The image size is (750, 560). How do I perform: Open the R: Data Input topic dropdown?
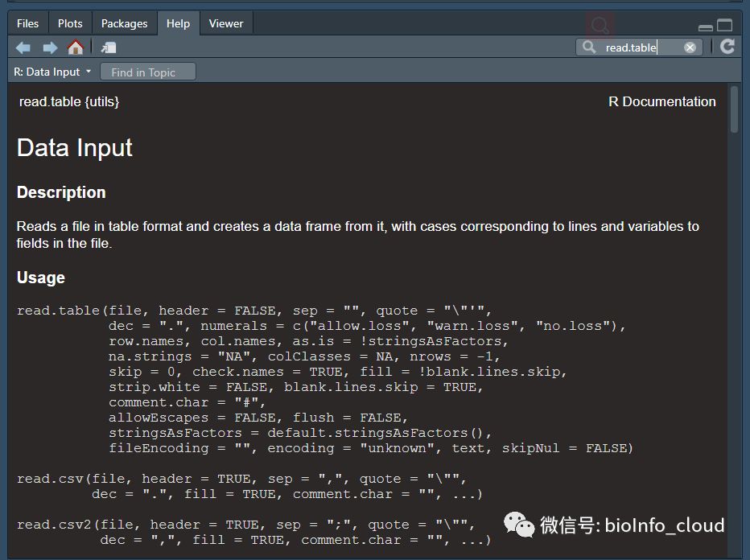(52, 72)
